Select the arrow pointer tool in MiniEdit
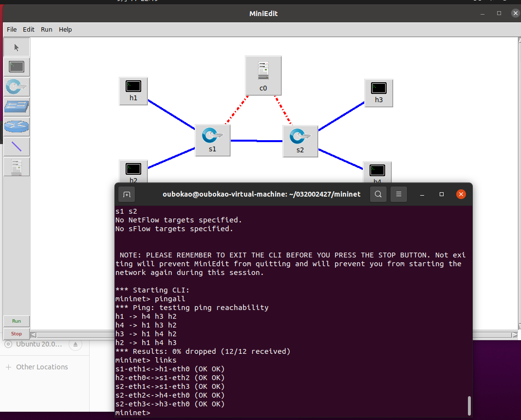 coord(16,47)
